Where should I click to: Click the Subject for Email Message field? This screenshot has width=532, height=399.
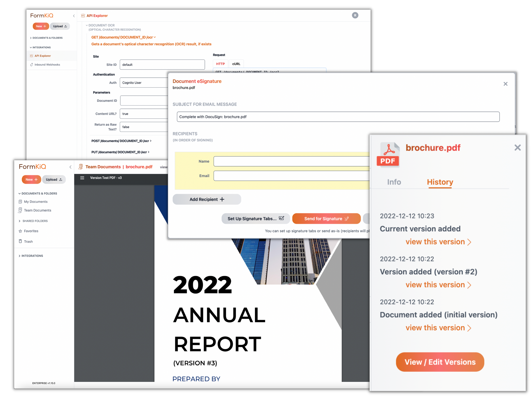pos(337,117)
